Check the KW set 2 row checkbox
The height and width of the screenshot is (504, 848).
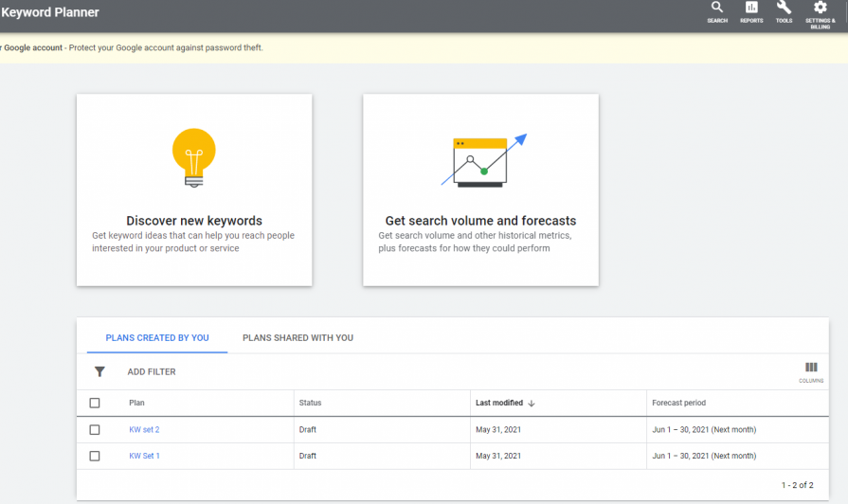tap(95, 429)
